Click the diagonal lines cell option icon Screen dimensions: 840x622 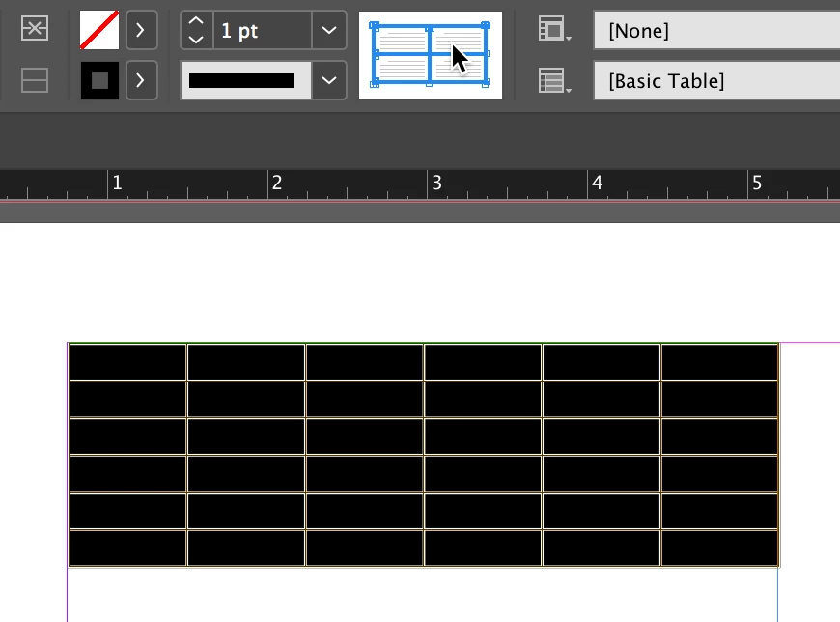tap(35, 28)
